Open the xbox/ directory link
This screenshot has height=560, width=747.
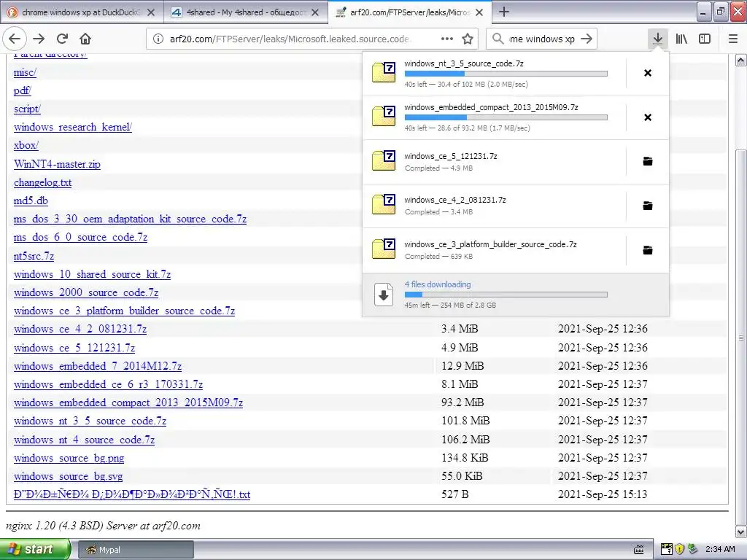26,145
